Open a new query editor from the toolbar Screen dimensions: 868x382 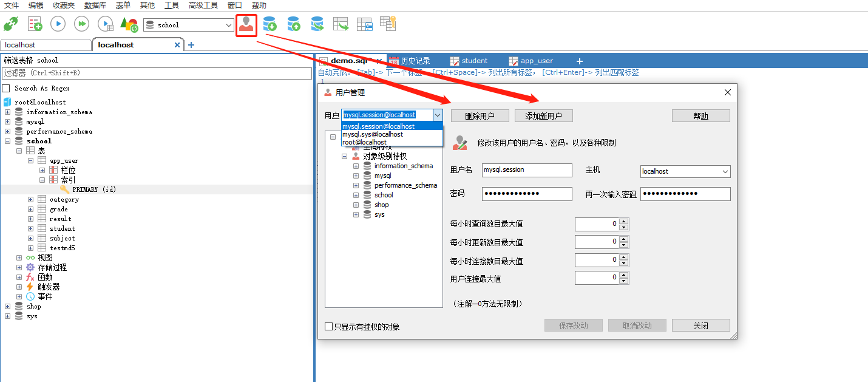[x=35, y=24]
